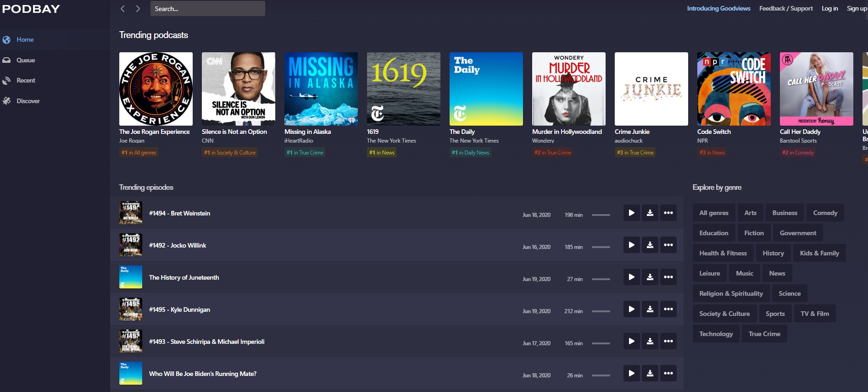Download The History of Juneteenth episode
This screenshot has height=392, width=868.
coord(650,277)
